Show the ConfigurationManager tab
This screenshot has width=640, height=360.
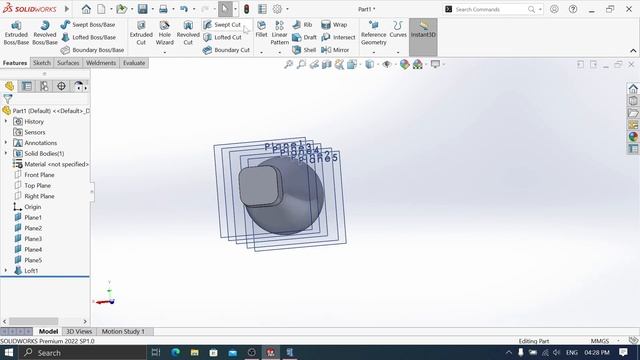44,86
